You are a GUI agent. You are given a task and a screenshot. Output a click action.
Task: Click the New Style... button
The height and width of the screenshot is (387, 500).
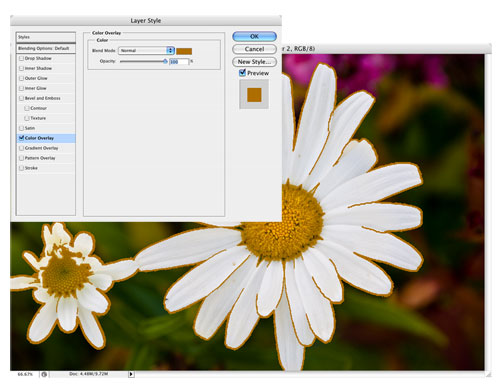click(254, 62)
